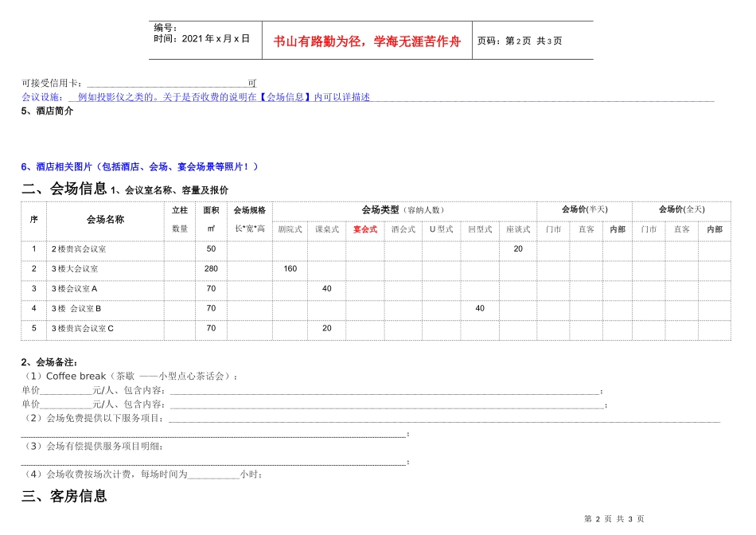Viewport: 756px width, 535px height.
Task: Click the 会场规格 column header
Action: tap(250, 210)
